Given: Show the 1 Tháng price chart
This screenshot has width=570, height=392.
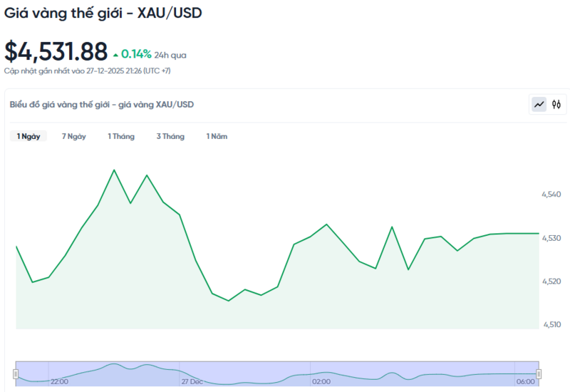Looking at the screenshot, I should point(121,136).
